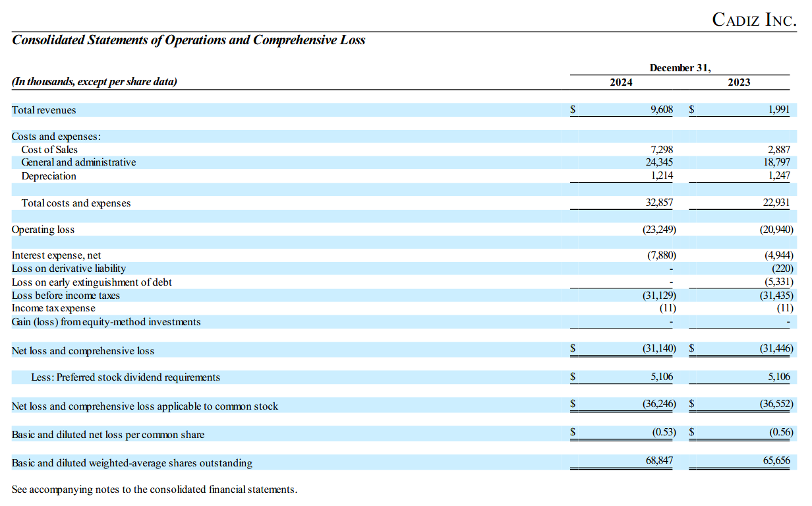The height and width of the screenshot is (506, 812).
Task: Click 'Basic and diluted weighted-average shares outstanding'
Action: 132,463
